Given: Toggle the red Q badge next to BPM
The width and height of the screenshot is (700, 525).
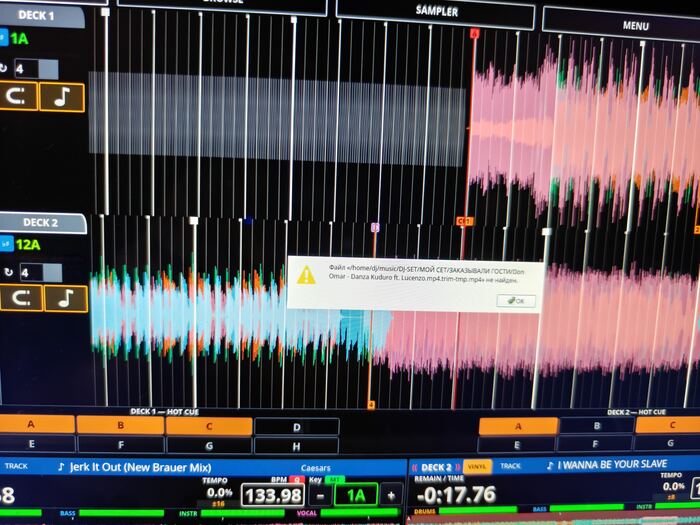Looking at the screenshot, I should click(296, 479).
